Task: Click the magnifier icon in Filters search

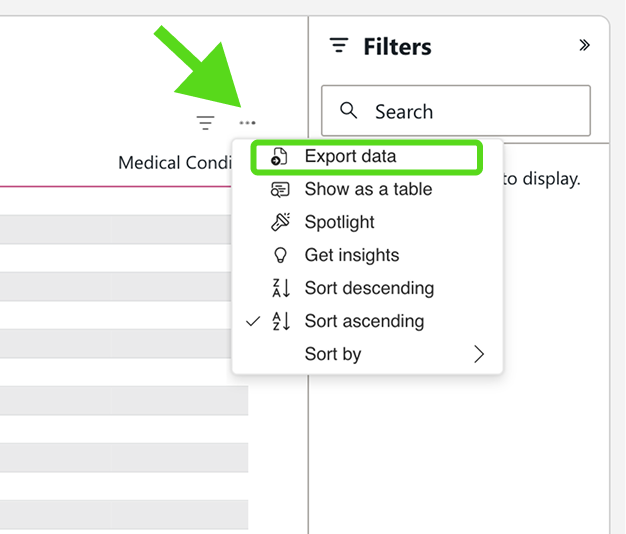Action: 349,111
